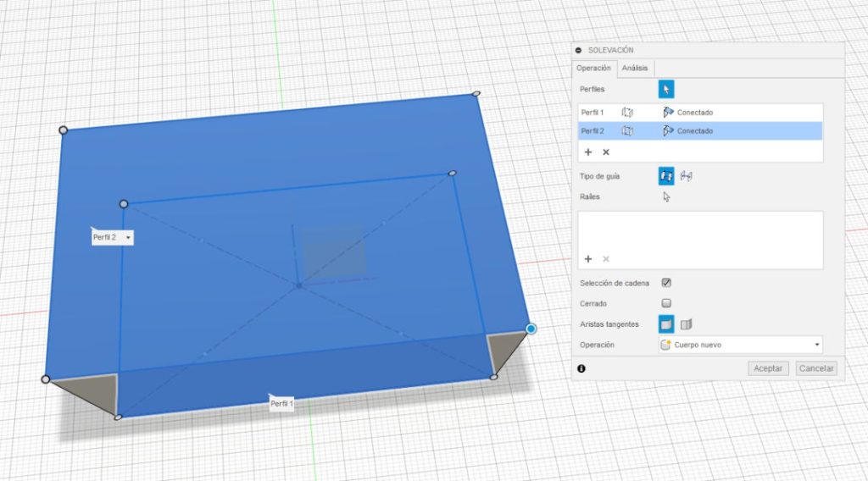Choose the first Aristas tangentes option
Viewport: 868px width, 481px height.
[666, 323]
